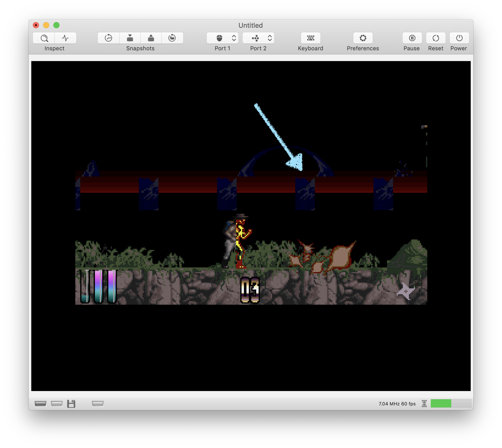Open the Port 1 mouse device dropdown
Viewport: 502px width, 448px height.
(x=223, y=38)
